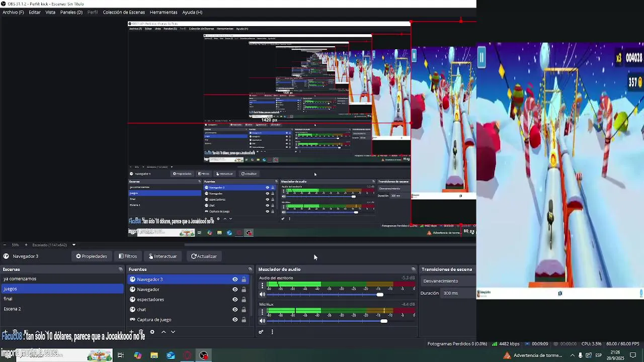Viewport: 644px width, 362px height.
Task: Open the Colección de Escenas menu
Action: (x=124, y=12)
